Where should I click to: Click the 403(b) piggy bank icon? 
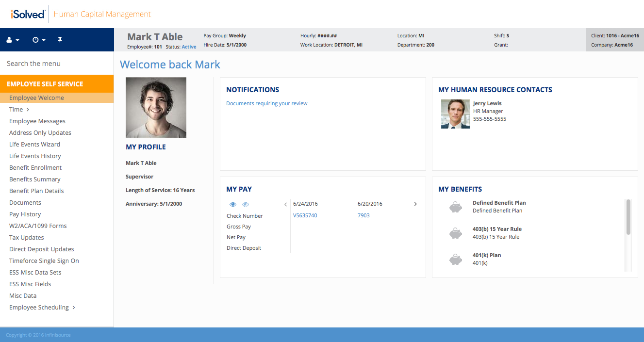pyautogui.click(x=455, y=233)
